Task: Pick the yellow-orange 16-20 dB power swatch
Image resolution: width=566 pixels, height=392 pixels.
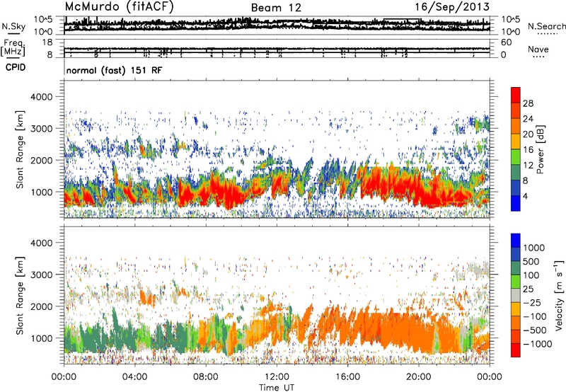Action: pyautogui.click(x=516, y=142)
